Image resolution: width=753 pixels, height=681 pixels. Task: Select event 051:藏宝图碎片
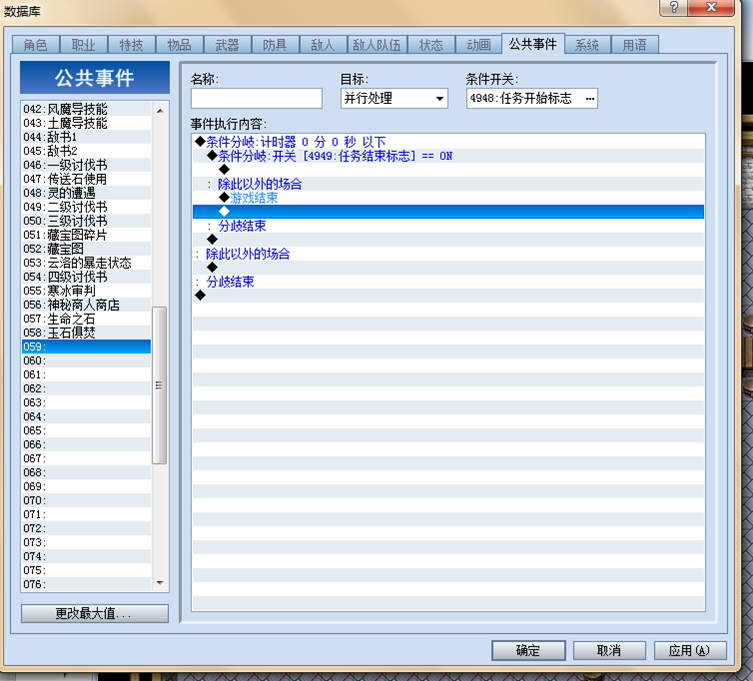click(x=86, y=234)
